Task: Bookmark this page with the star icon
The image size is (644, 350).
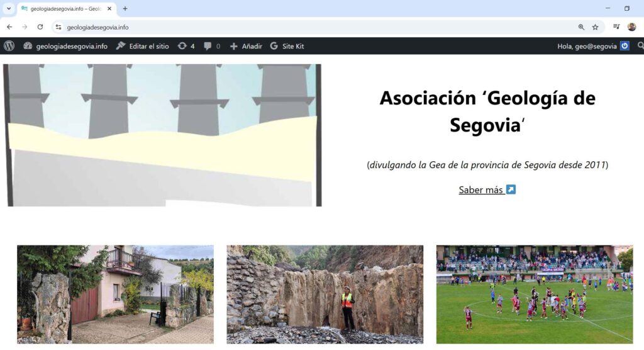Action: tap(595, 27)
